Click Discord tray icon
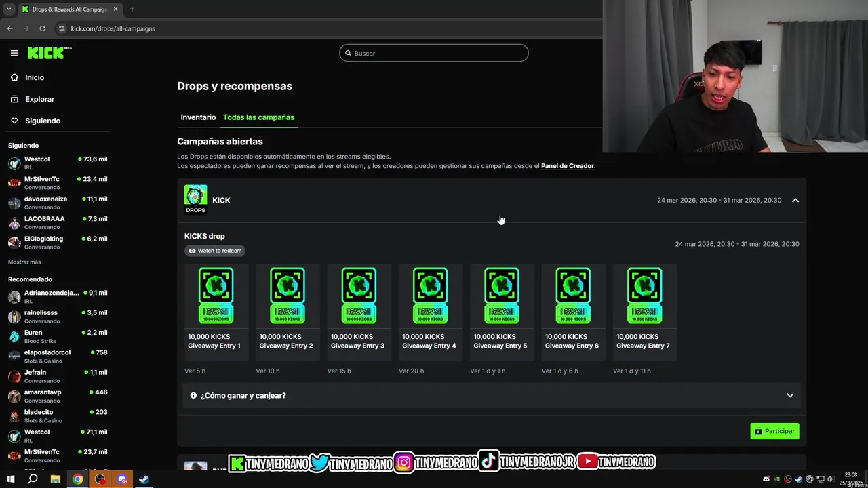 tap(766, 479)
